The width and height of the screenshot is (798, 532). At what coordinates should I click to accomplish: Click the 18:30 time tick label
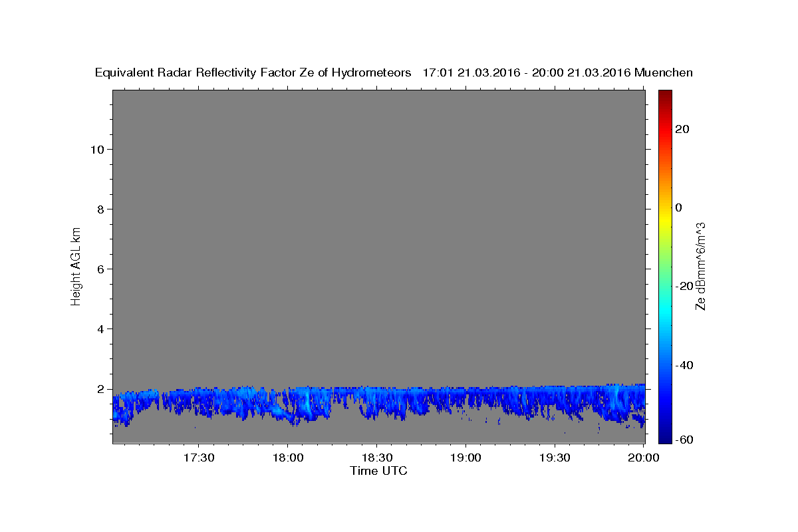point(376,458)
